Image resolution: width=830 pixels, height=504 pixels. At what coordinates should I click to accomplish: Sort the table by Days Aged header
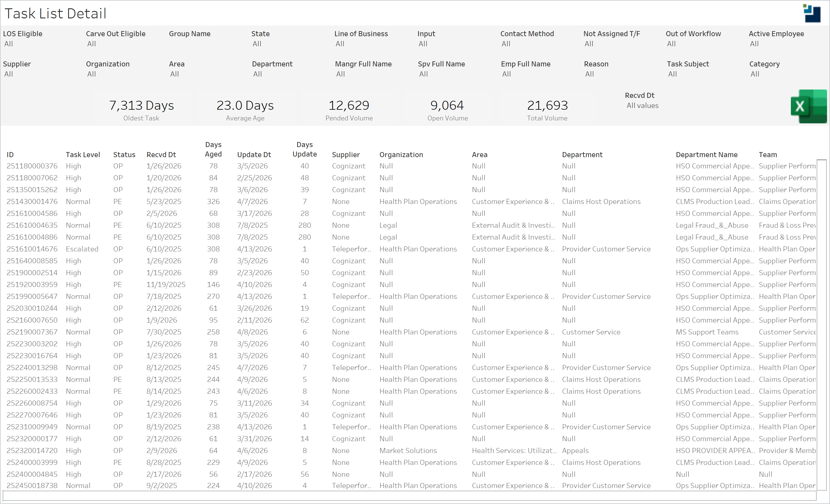(213, 149)
